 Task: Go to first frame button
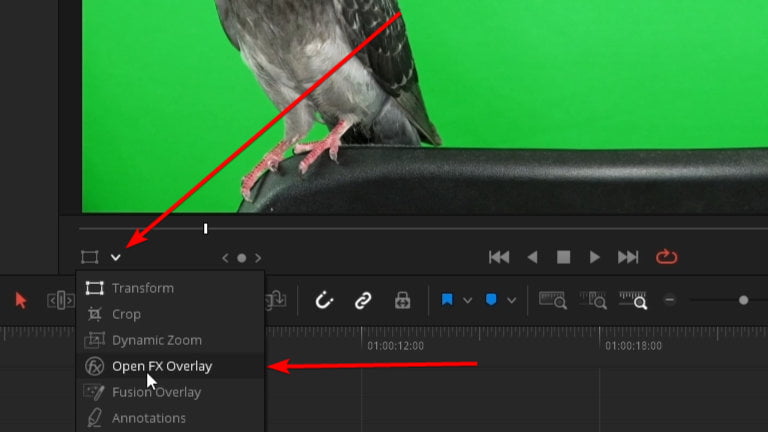[x=499, y=257]
